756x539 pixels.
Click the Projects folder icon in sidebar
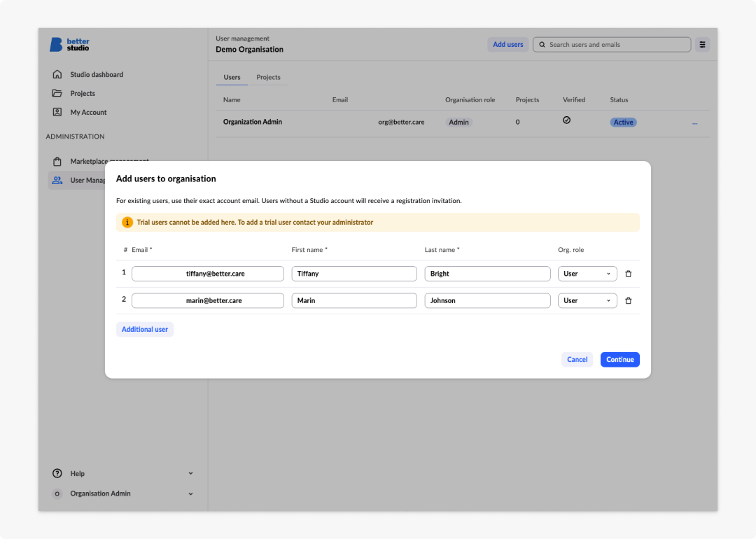tap(57, 93)
